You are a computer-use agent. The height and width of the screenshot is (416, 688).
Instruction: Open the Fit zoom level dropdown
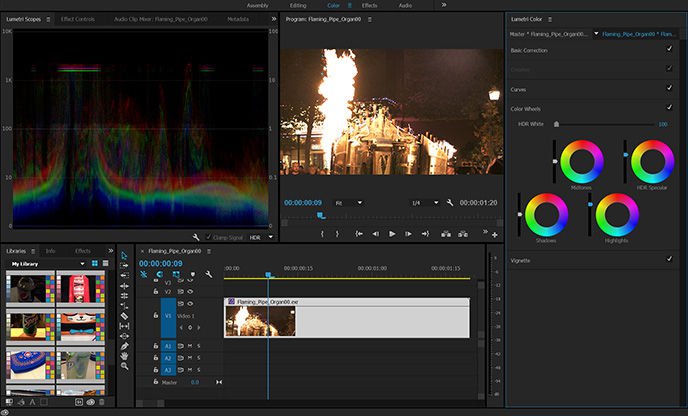[x=348, y=202]
